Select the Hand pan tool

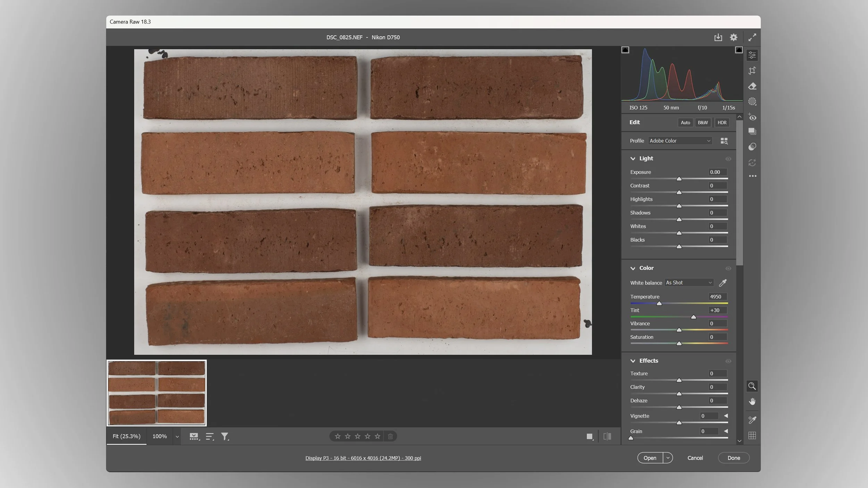point(752,402)
